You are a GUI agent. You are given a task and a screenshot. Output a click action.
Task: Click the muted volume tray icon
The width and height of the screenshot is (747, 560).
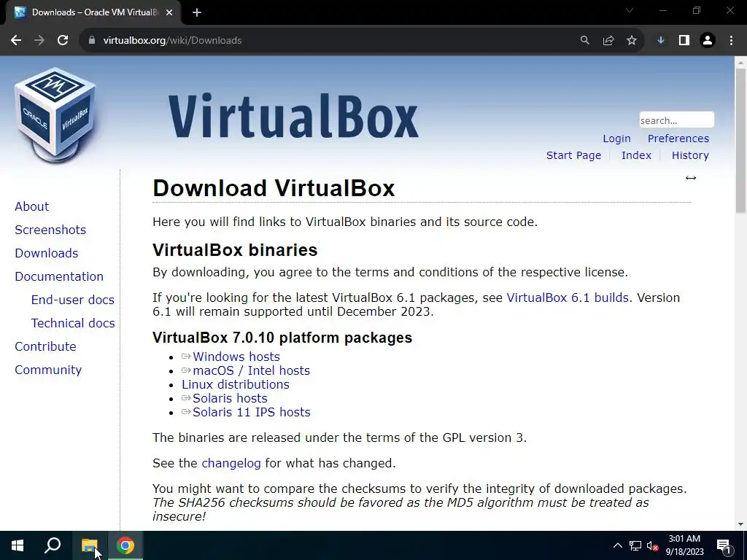tap(653, 545)
